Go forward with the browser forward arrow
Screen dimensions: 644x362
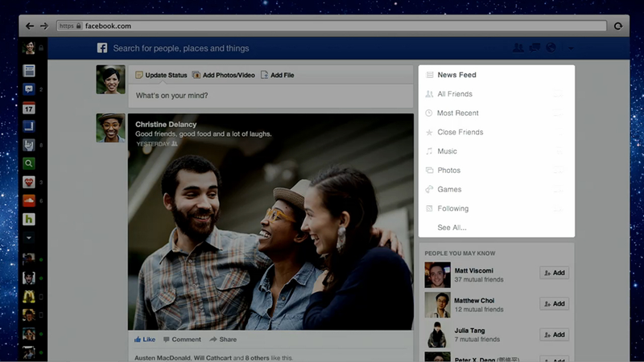point(44,26)
